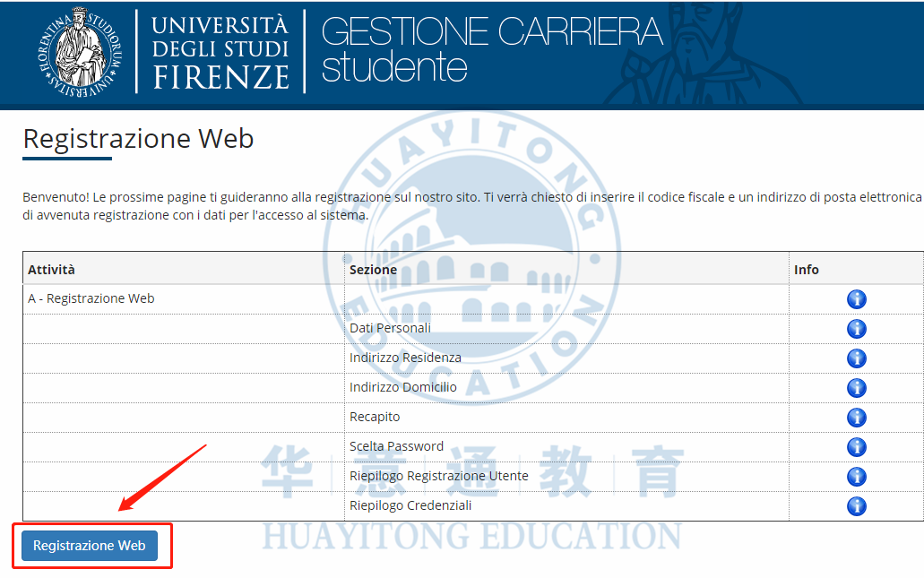
Task: Click info icon for Indirizzo Domicilio row
Action: point(856,388)
